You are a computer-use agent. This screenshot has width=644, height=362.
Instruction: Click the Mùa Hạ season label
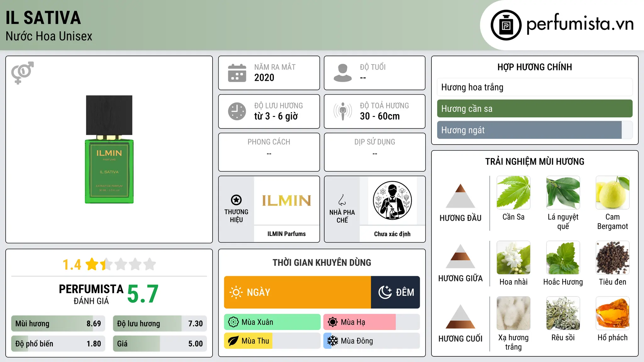click(x=353, y=322)
